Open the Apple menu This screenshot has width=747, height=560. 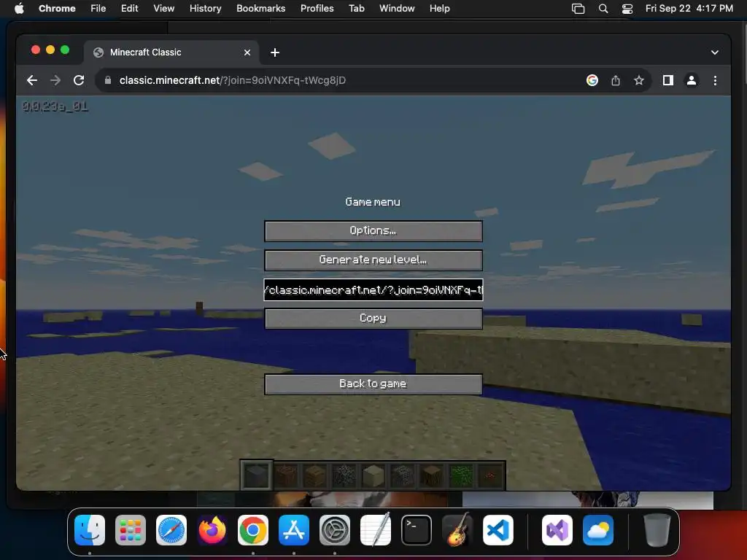19,9
